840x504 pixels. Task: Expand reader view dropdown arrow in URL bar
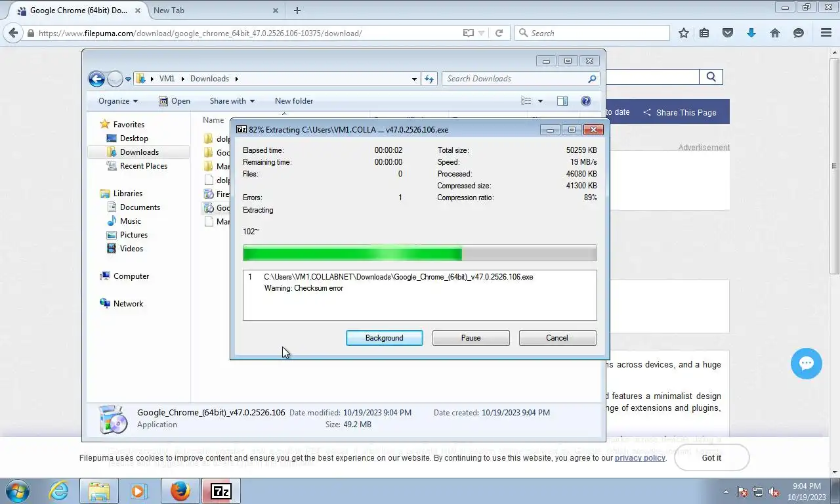pos(481,33)
